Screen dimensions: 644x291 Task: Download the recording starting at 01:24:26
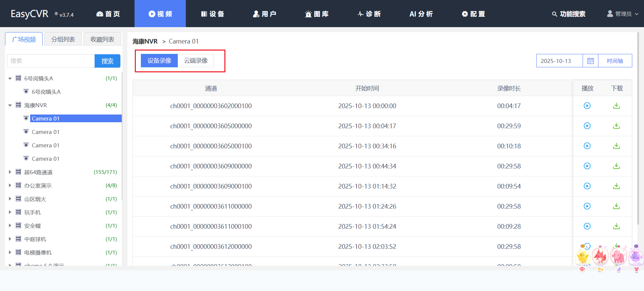click(616, 206)
